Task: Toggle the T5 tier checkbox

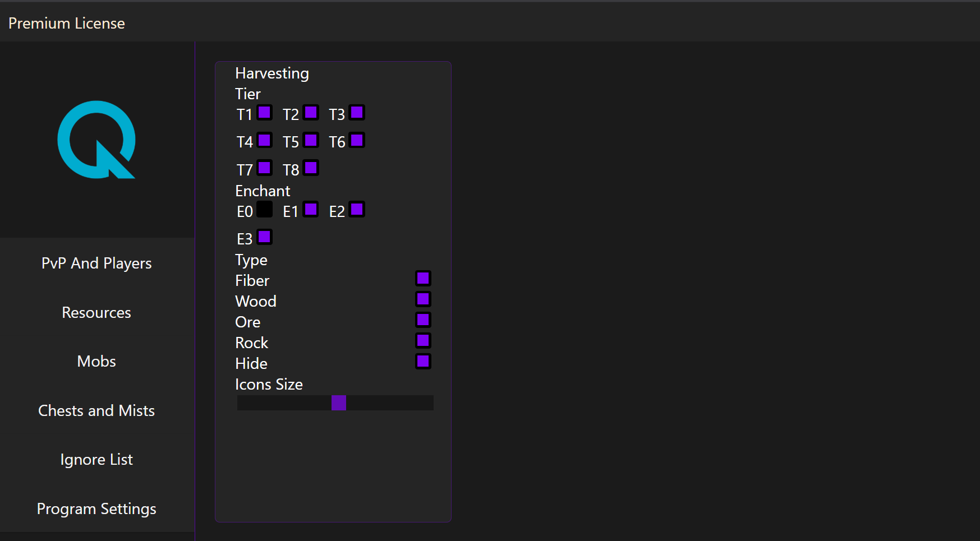Action: pyautogui.click(x=311, y=140)
